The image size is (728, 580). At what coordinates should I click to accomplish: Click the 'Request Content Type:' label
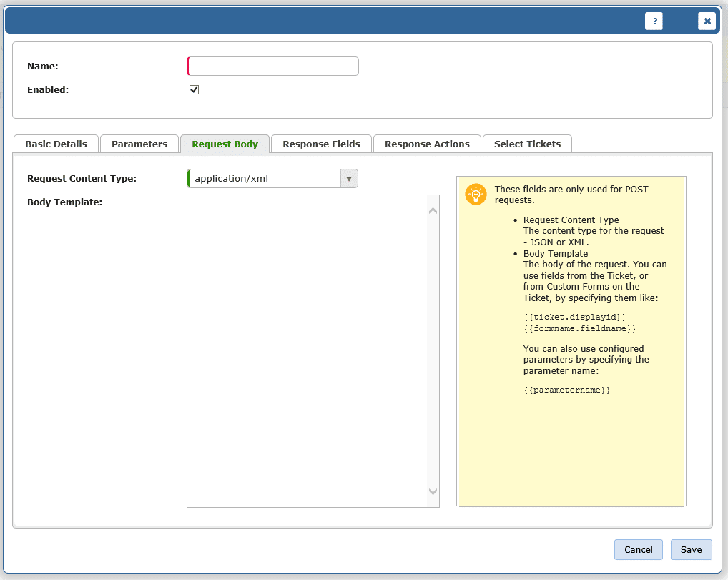tap(82, 178)
